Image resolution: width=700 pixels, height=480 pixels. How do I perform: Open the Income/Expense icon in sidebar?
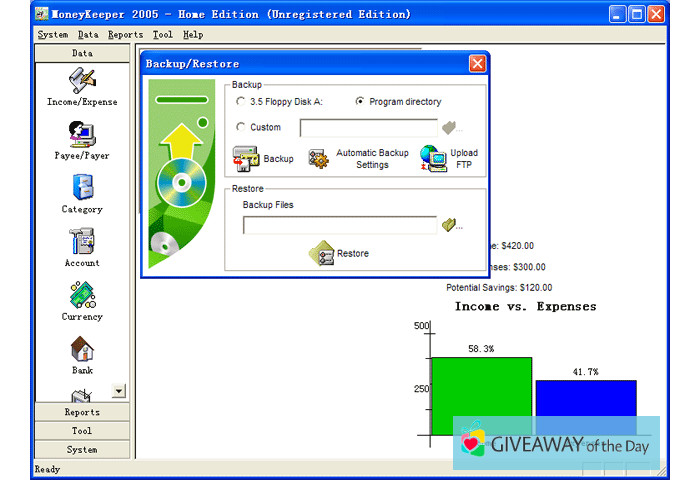tap(82, 80)
